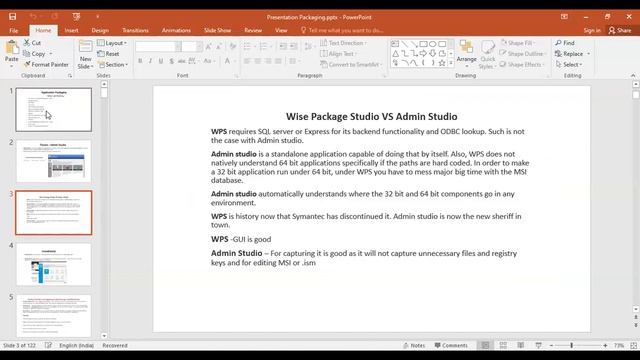The height and width of the screenshot is (360, 640).
Task: Open Notes pane from status bar
Action: (x=414, y=345)
